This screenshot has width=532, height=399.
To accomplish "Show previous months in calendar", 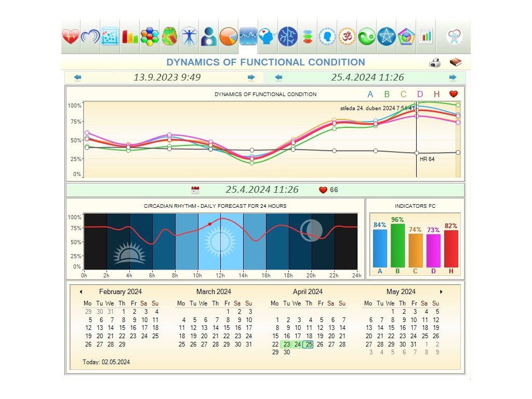I will click(x=81, y=292).
